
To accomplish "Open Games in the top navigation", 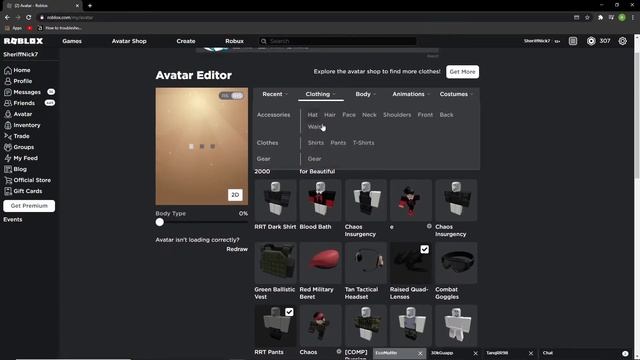I will pos(72,41).
